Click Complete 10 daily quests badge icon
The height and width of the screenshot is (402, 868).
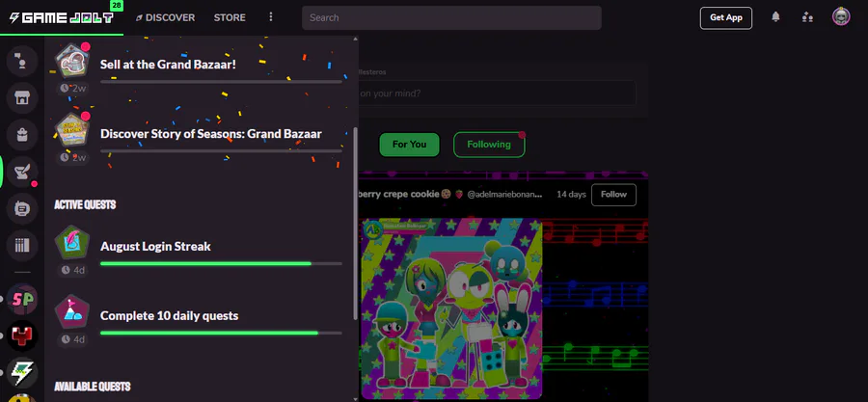(x=72, y=312)
